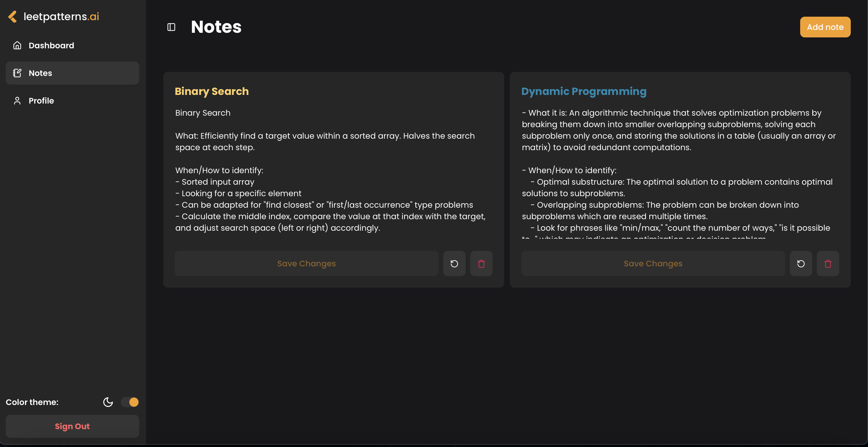
Task: Delete the Dynamic Programming note
Action: [828, 263]
